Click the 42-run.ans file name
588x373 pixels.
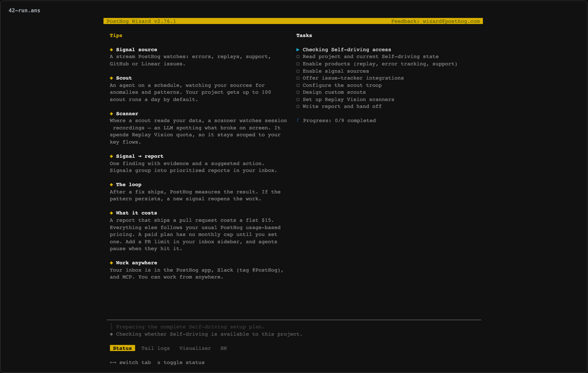24,11
